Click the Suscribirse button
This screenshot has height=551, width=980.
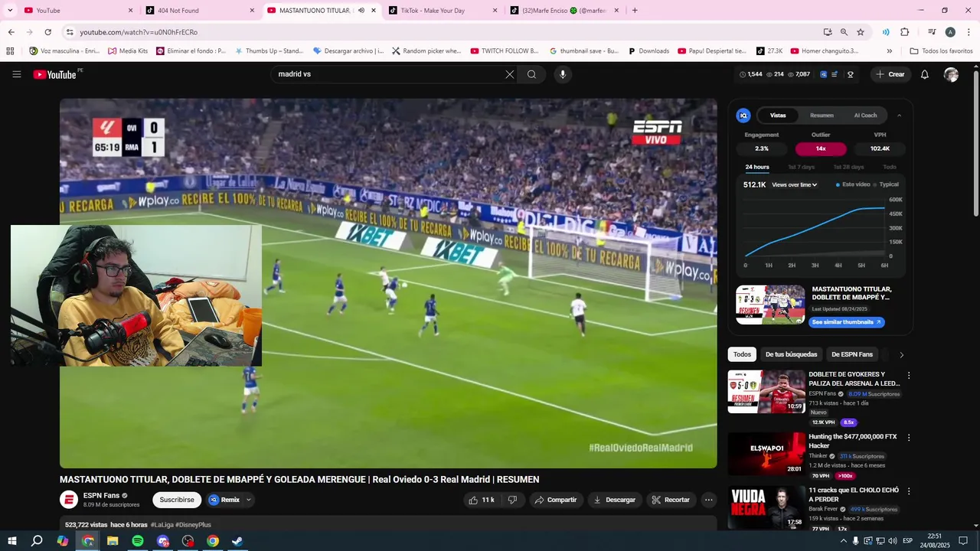(x=177, y=500)
